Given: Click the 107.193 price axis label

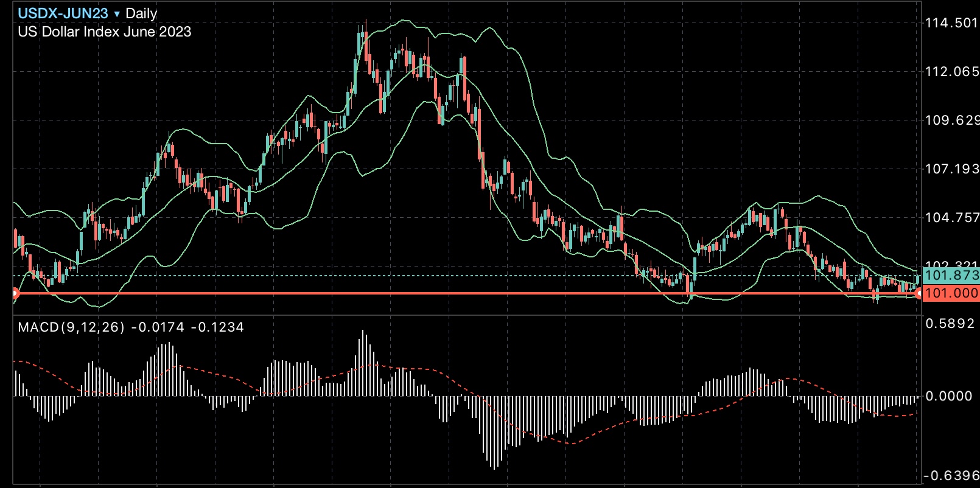Looking at the screenshot, I should click(x=951, y=169).
